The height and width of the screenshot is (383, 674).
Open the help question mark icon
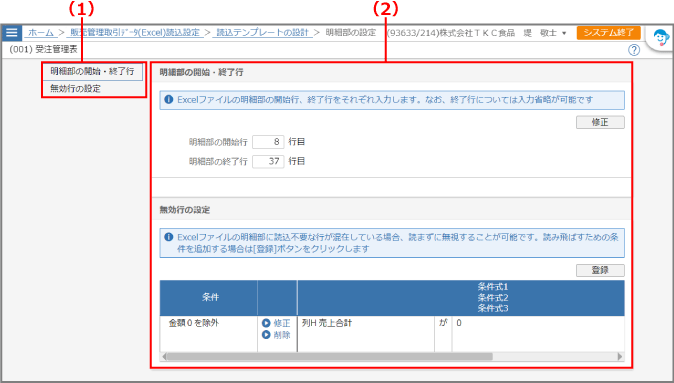[x=634, y=50]
